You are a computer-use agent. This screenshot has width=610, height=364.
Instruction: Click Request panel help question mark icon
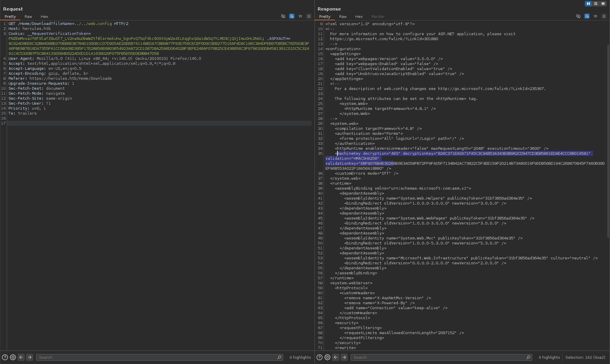(x=5, y=357)
